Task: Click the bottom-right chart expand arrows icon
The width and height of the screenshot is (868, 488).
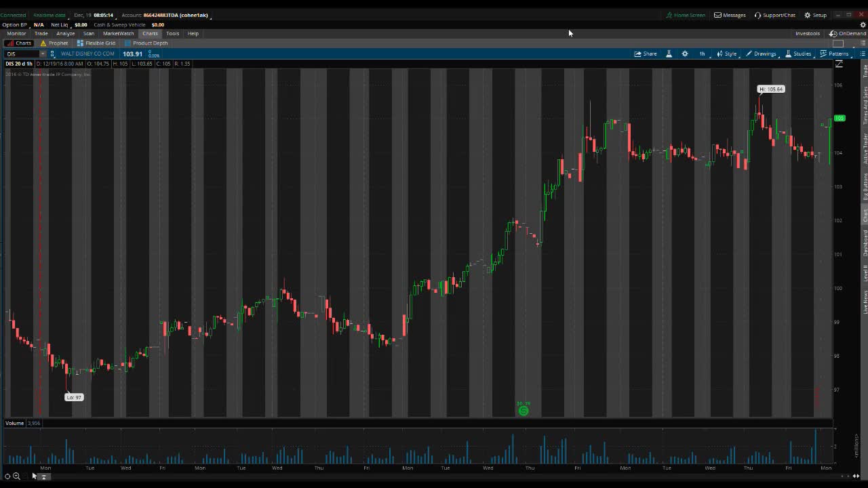Action: [856, 476]
